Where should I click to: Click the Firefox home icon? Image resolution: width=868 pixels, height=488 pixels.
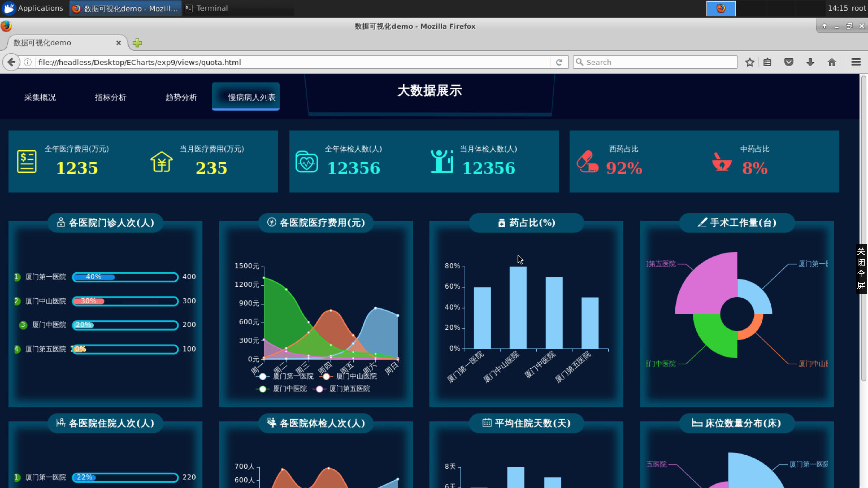(x=831, y=62)
